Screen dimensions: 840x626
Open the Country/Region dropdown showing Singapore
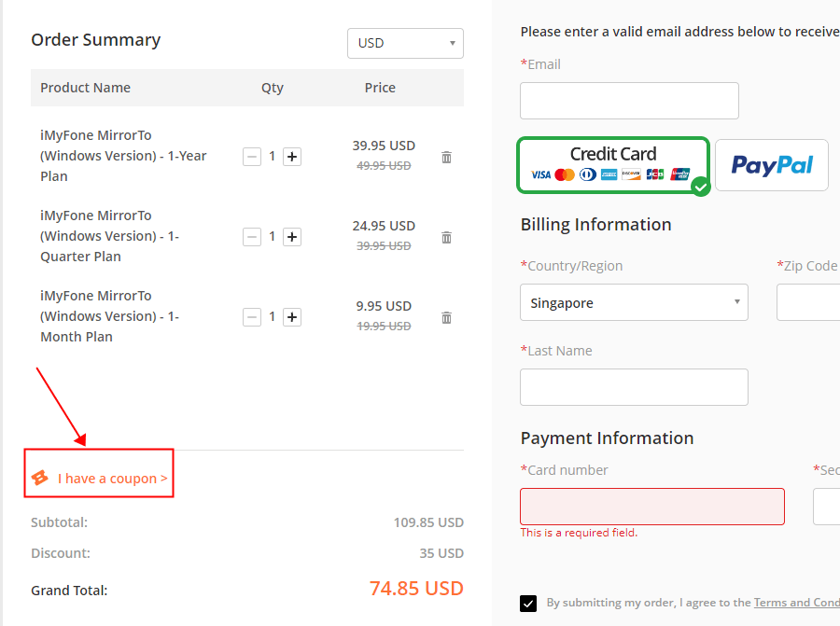click(634, 302)
